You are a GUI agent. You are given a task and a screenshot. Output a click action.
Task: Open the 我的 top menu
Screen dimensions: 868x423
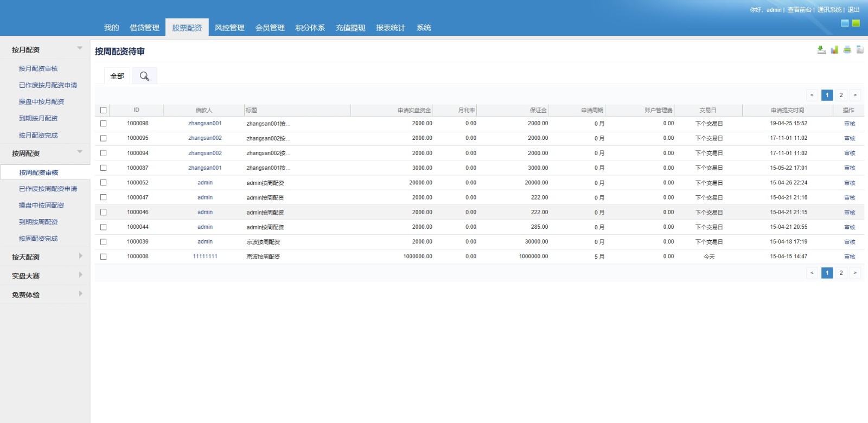tap(111, 28)
